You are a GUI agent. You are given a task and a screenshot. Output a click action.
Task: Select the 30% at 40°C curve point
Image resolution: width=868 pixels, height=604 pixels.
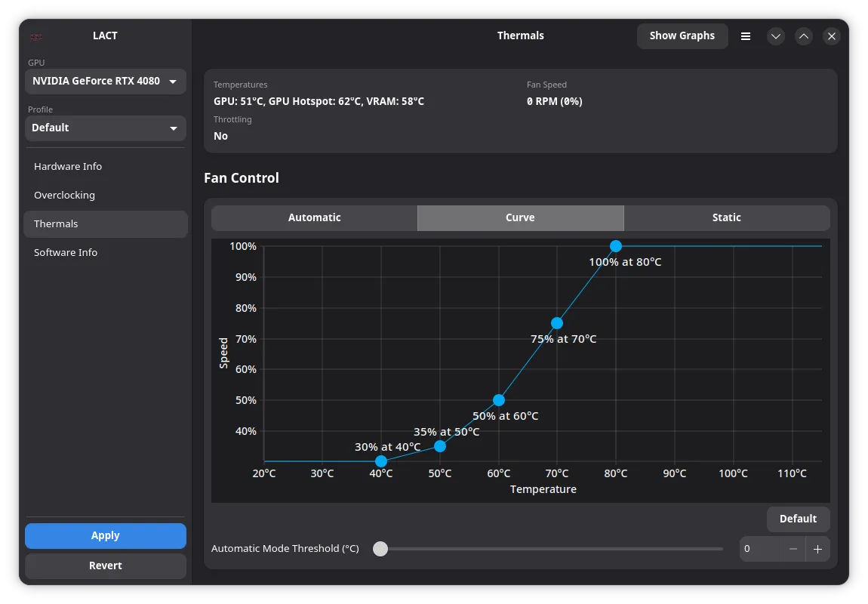(x=381, y=461)
